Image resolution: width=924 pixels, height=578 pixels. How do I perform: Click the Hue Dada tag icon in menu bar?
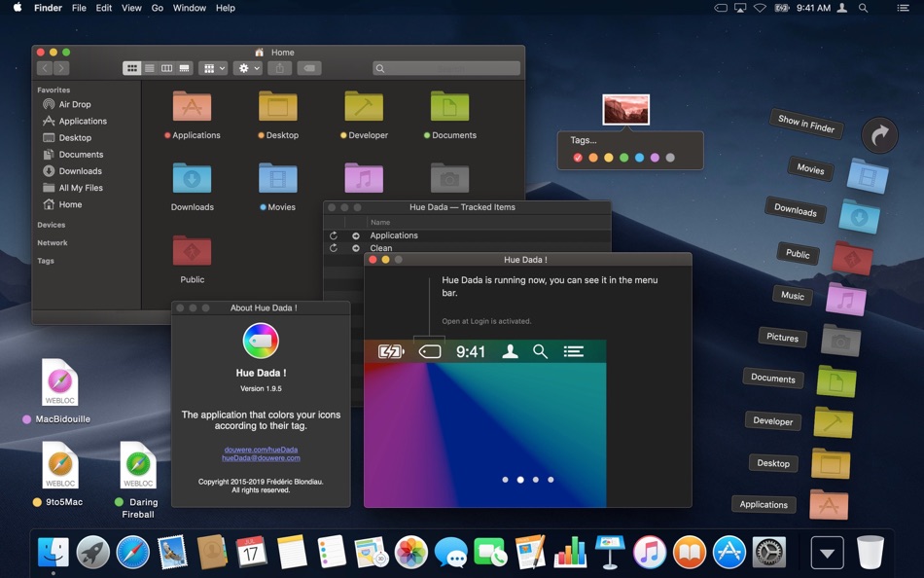click(721, 8)
